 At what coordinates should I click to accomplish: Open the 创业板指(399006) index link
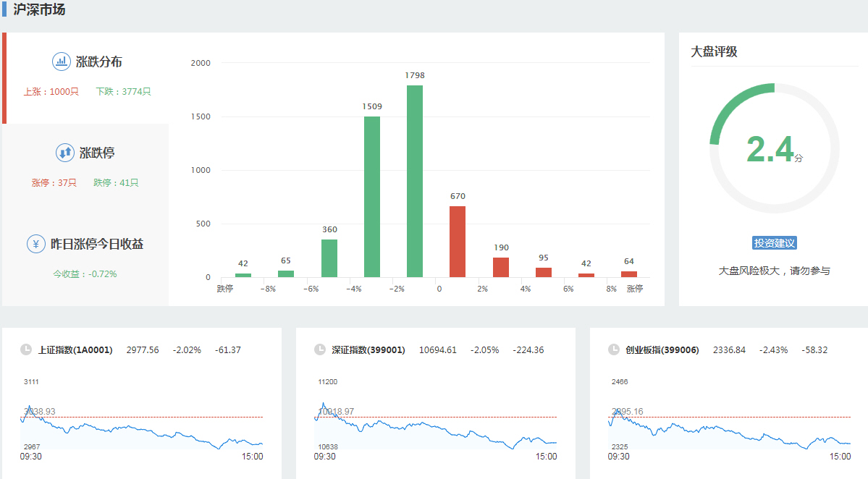click(662, 350)
